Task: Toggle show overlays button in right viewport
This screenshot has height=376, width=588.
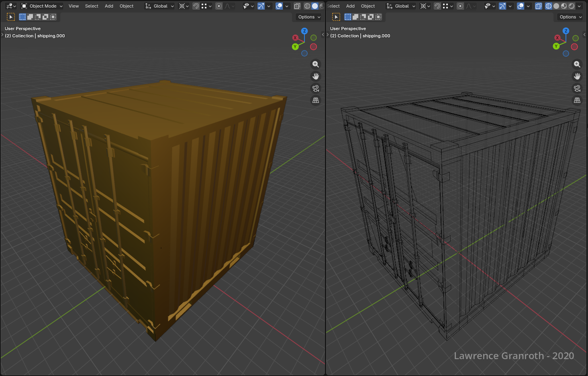Action: coord(521,6)
